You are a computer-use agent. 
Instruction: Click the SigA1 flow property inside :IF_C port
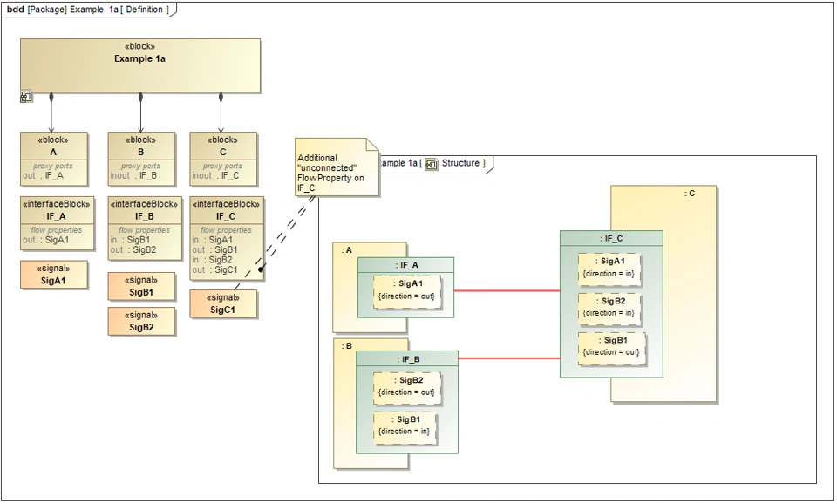[609, 268]
